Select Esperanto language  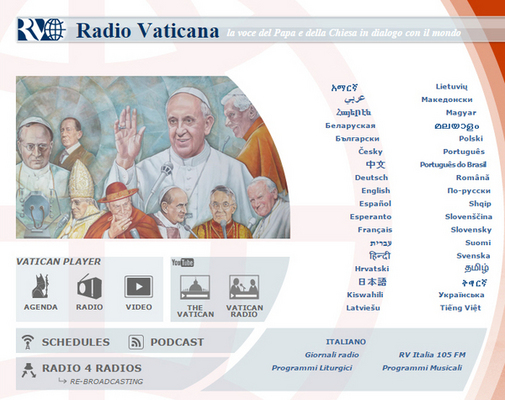370,217
